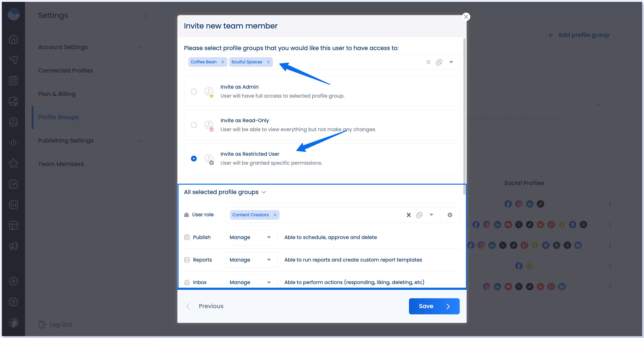
Task: Click the dialog vertical scrollbar
Action: [x=464, y=116]
